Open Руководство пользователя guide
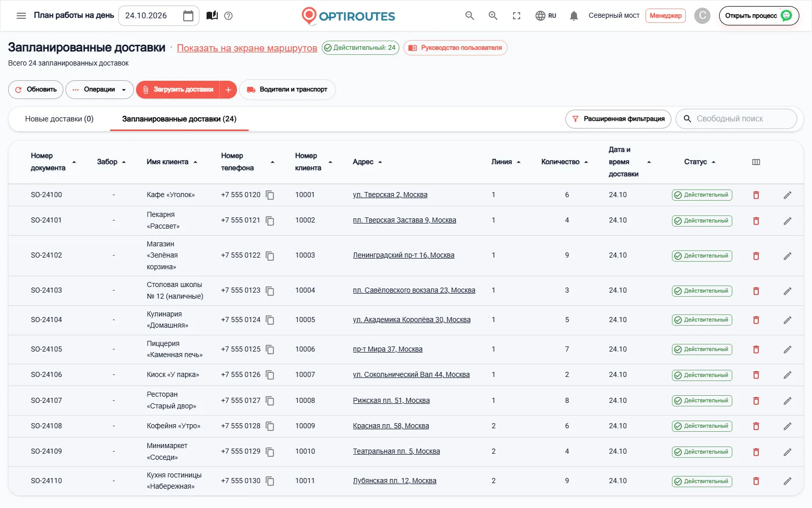This screenshot has height=508, width=812. click(455, 48)
